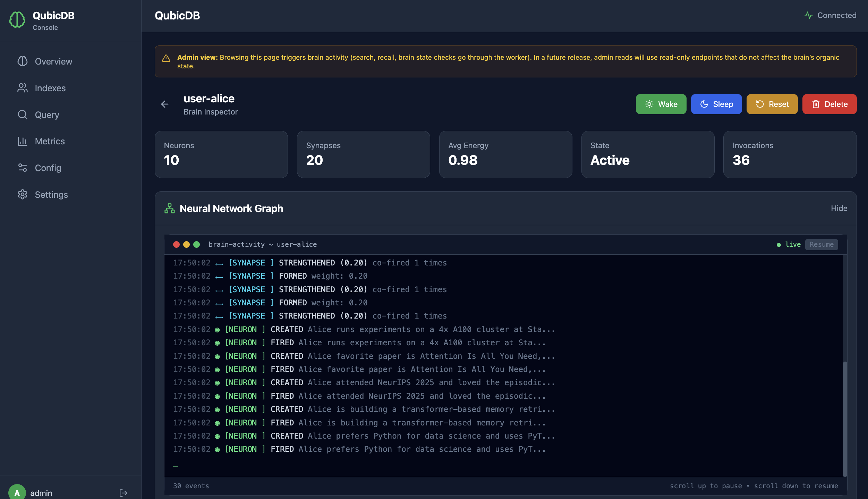Click the green admin avatar circle
This screenshot has height=499, width=868.
[17, 492]
